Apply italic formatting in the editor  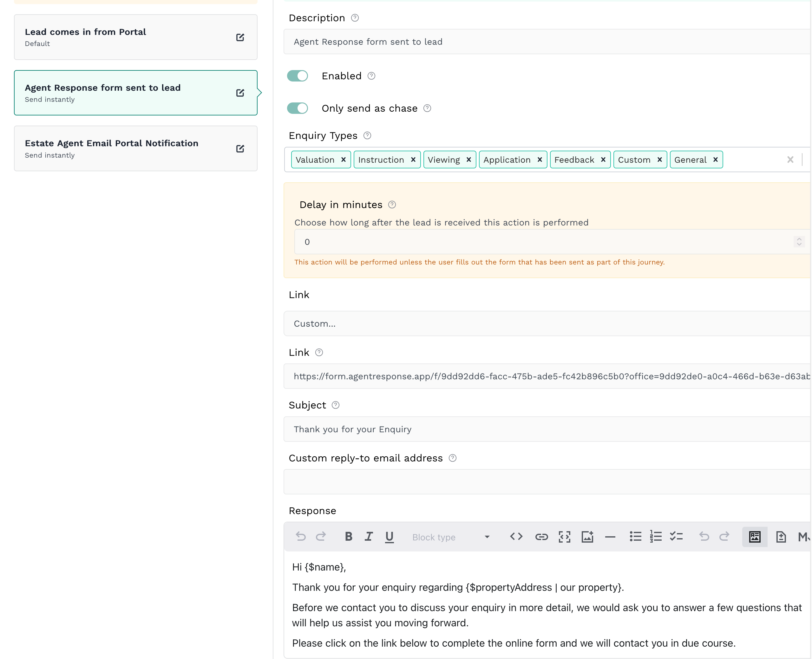369,536
